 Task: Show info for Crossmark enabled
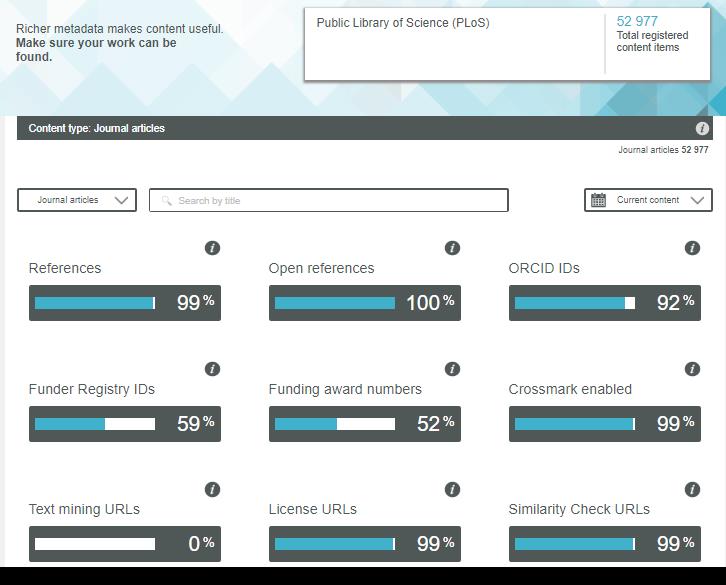tap(692, 369)
